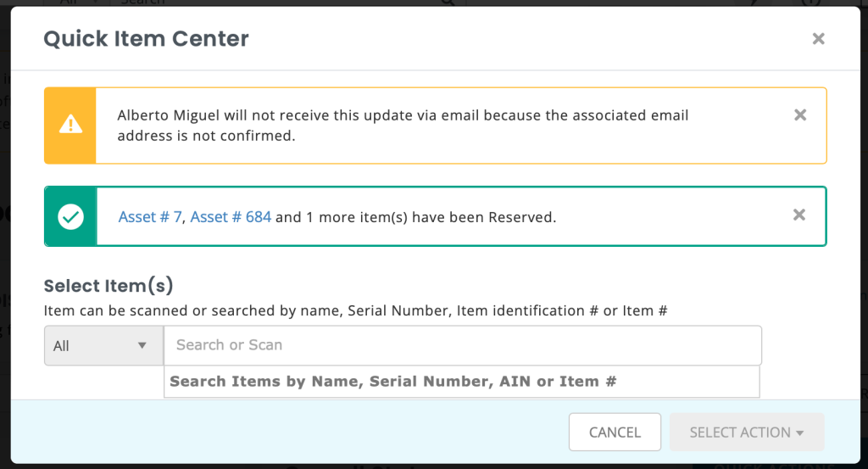Click the Select Item(s) heading
868x469 pixels.
pyautogui.click(x=108, y=286)
